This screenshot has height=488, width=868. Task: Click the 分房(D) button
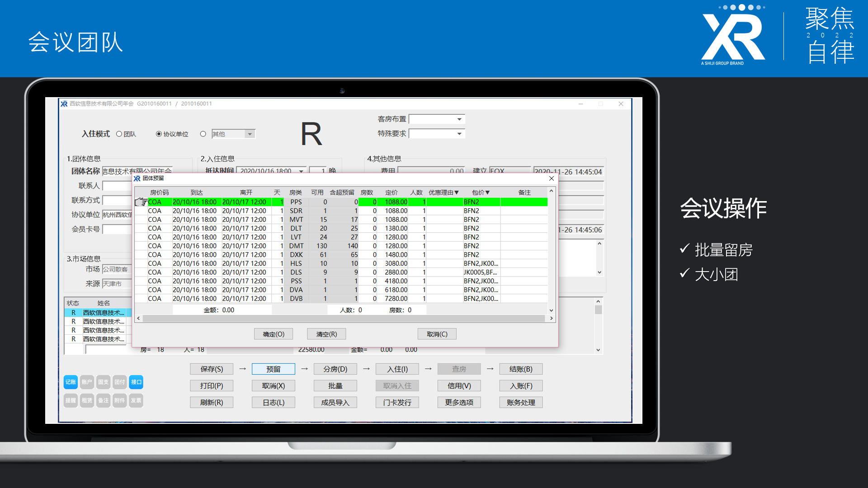point(335,369)
